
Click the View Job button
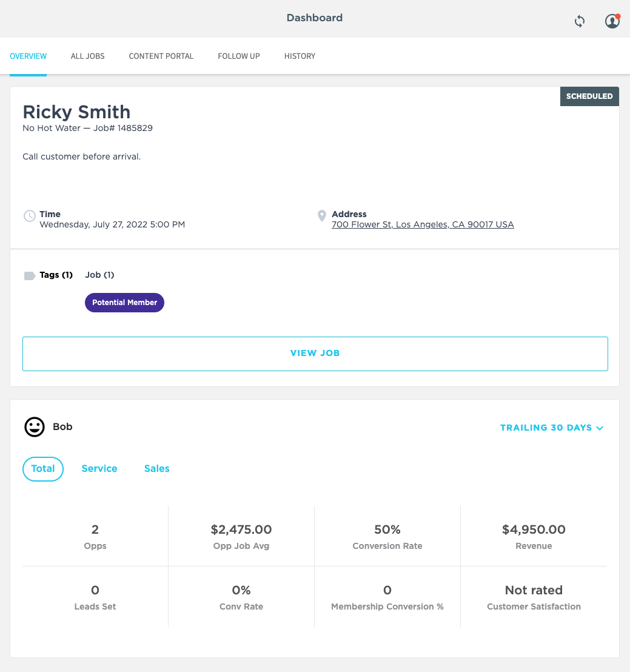pos(315,353)
